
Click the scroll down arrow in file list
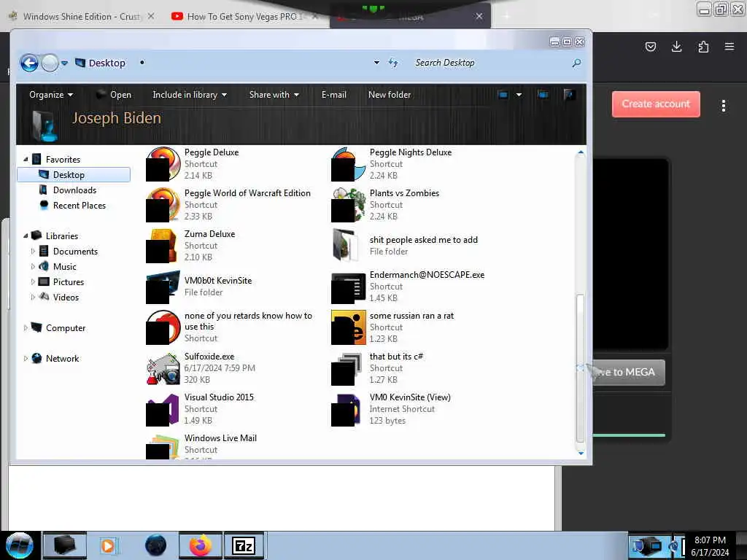(581, 453)
